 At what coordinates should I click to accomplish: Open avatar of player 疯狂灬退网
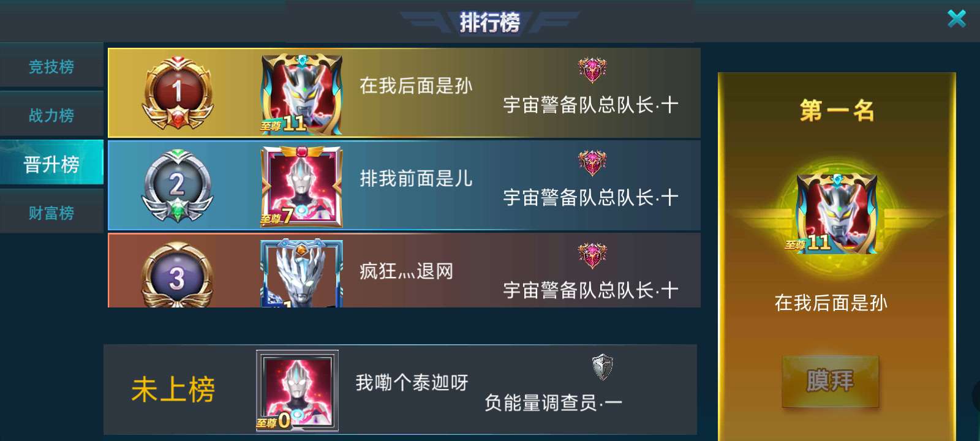pos(301,273)
